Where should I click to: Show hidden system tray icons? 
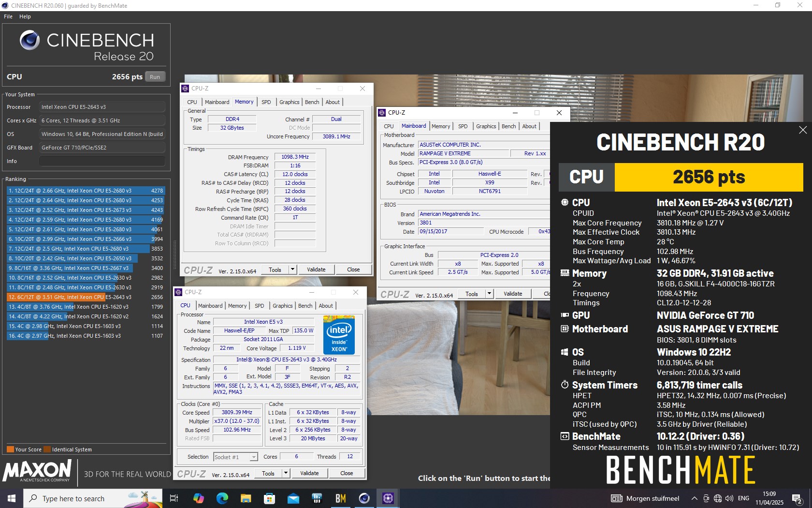pos(694,498)
